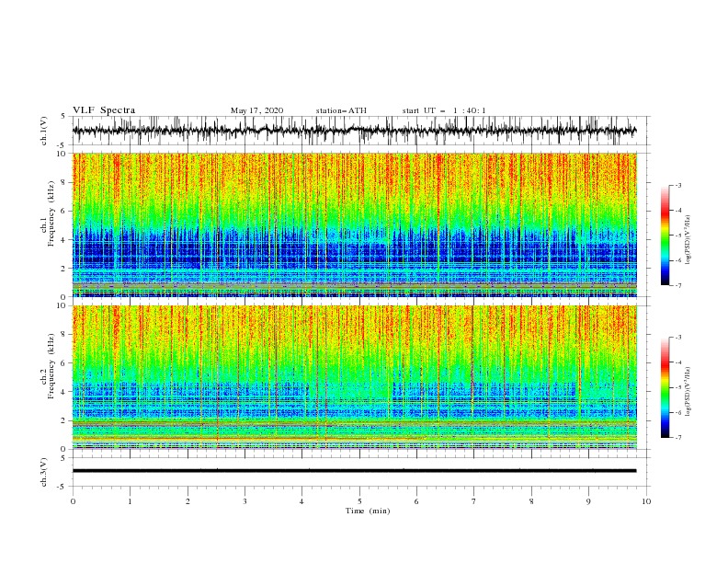Select the ch.2 colorbar "log(PSD)(V²/Hz)" label
Image resolution: width=728 pixels, height=563 pixels.
pos(688,392)
